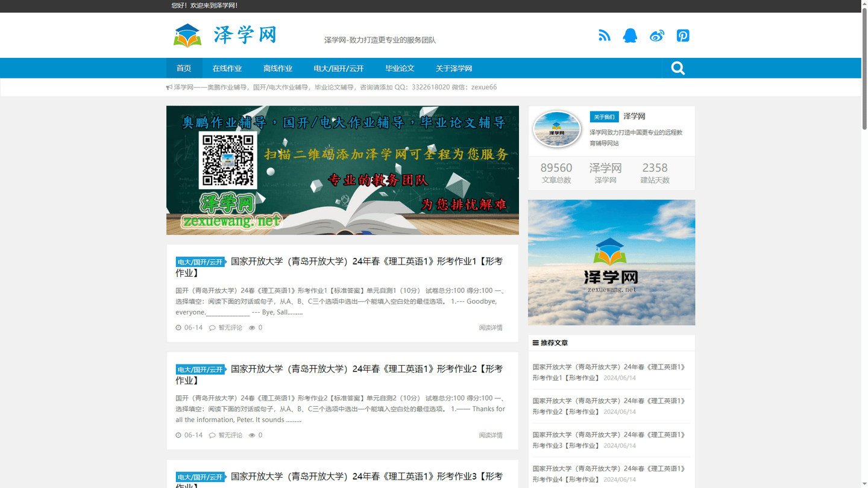
Task: Go to 首页 in navigation bar
Action: [x=184, y=68]
